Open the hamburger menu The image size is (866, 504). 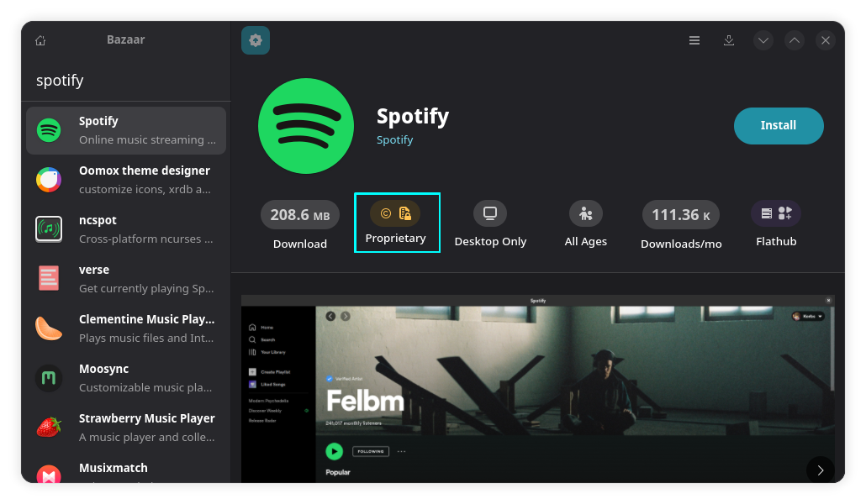694,39
